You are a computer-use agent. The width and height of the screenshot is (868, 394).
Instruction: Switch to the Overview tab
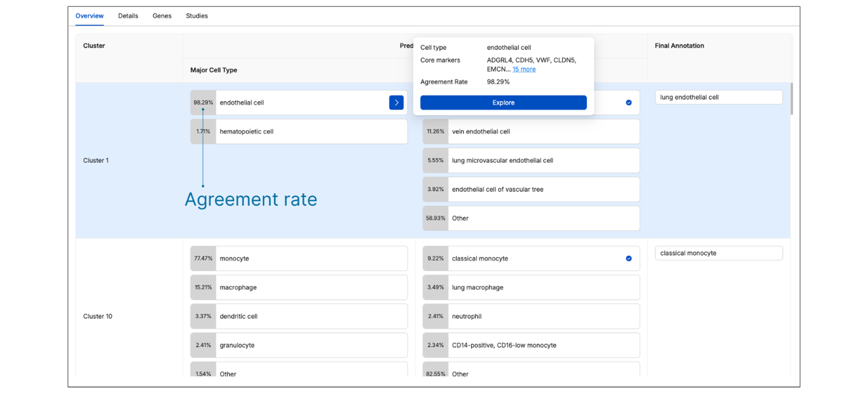coord(89,16)
